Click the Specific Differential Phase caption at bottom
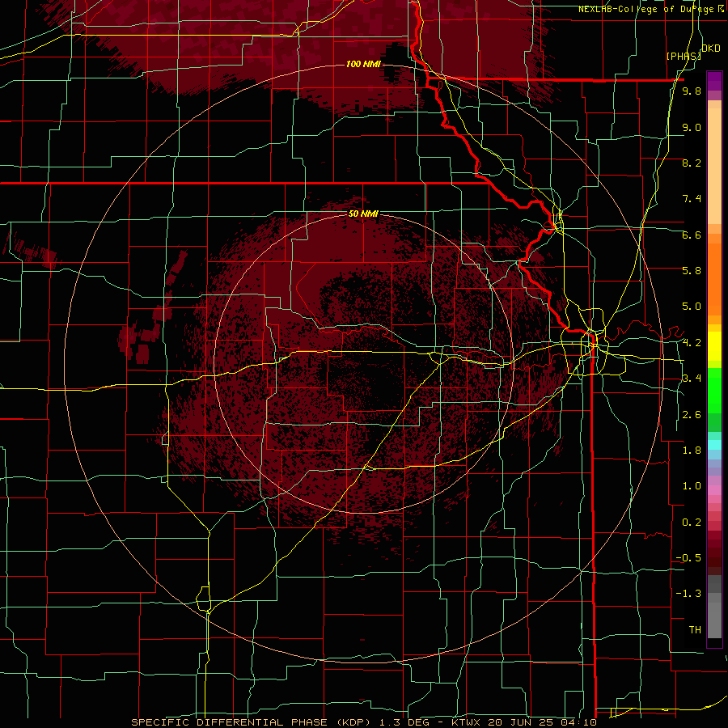The width and height of the screenshot is (728, 728). point(363,722)
